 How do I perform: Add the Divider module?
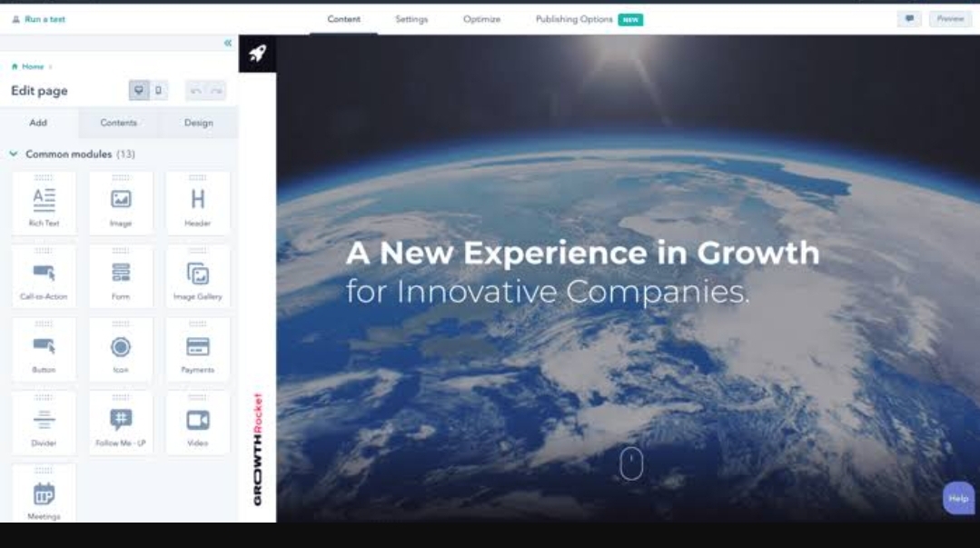click(44, 423)
